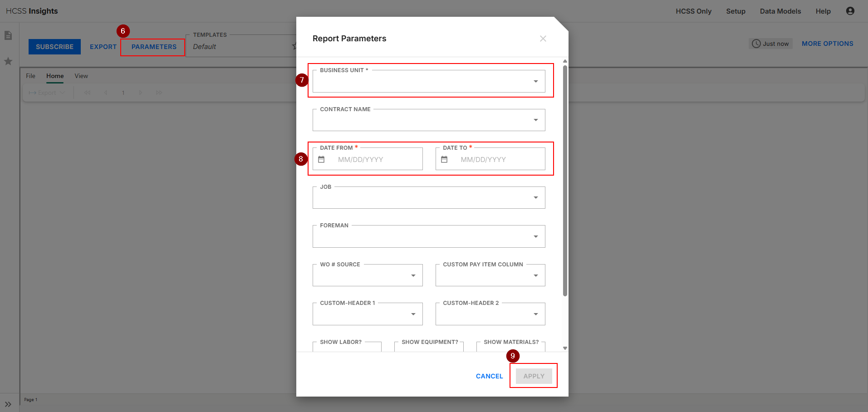Click the Just now refresh clock icon
This screenshot has width=868, height=412.
(x=756, y=44)
